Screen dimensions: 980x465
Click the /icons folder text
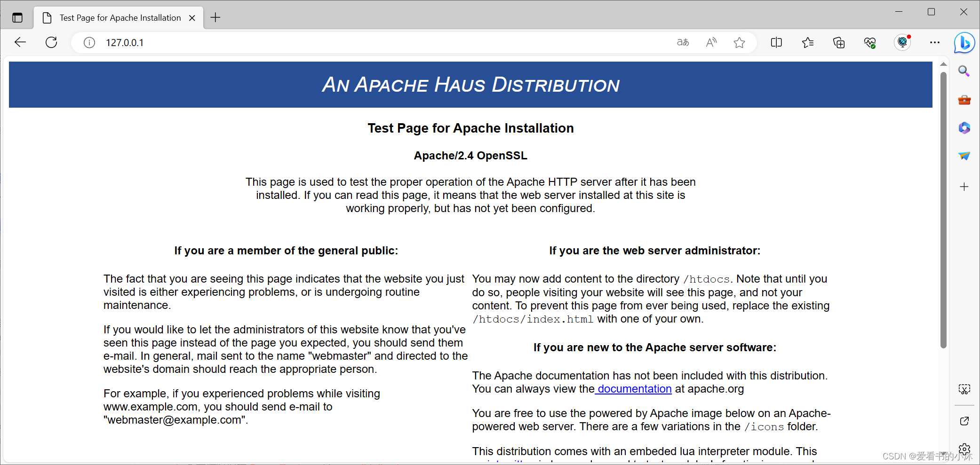[x=764, y=426]
